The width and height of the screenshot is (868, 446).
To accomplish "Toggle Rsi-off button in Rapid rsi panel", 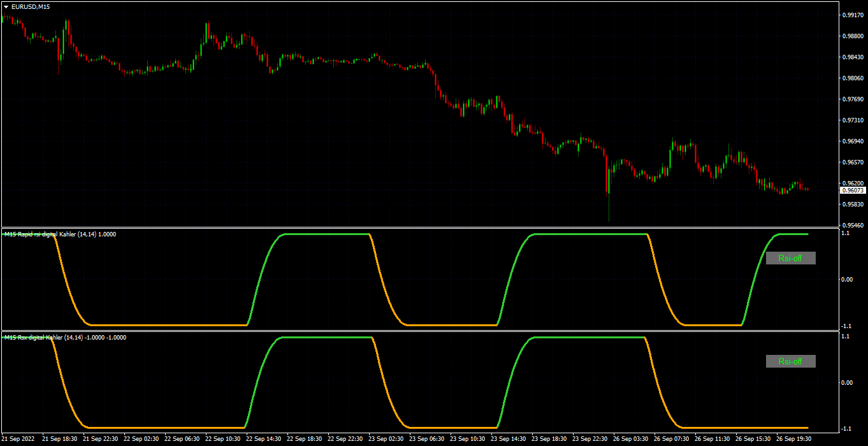I will [790, 258].
